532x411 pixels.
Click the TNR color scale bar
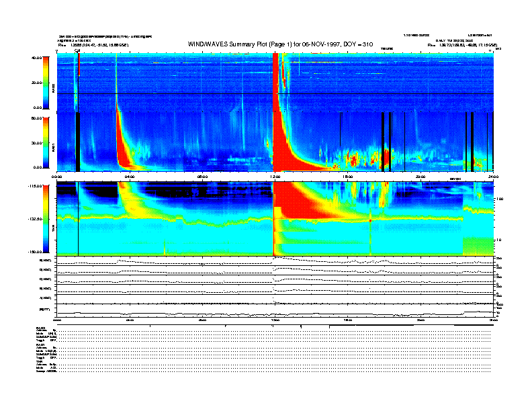coord(46,219)
